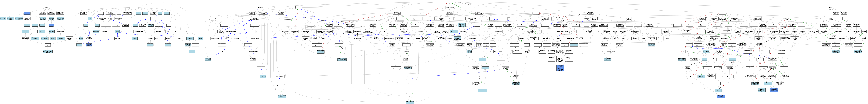Click the 'reproduction' node
The image size is (868, 104).
click(x=261, y=7)
